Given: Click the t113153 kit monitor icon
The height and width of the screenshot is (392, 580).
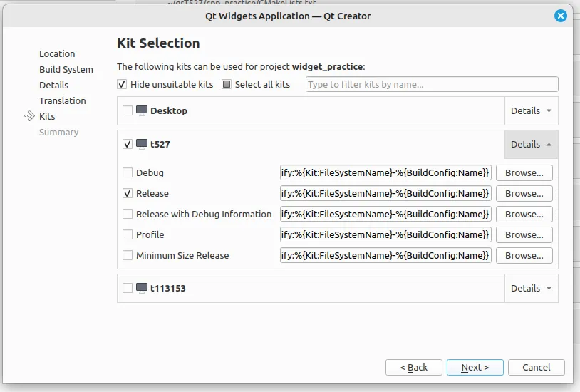Looking at the screenshot, I should 142,288.
